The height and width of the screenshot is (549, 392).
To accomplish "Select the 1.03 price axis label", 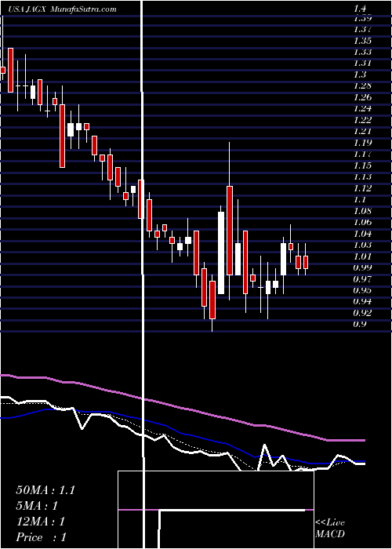I will coord(362,245).
